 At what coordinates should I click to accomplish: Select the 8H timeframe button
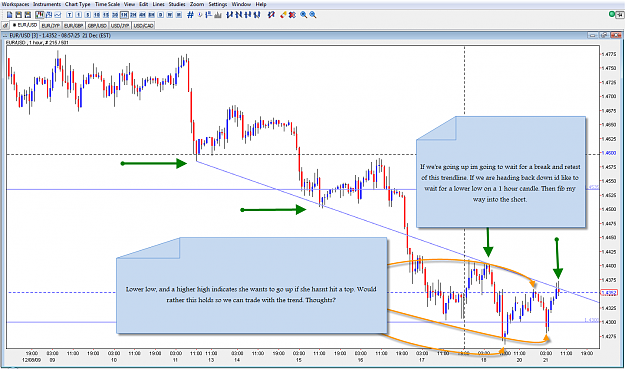click(x=151, y=15)
